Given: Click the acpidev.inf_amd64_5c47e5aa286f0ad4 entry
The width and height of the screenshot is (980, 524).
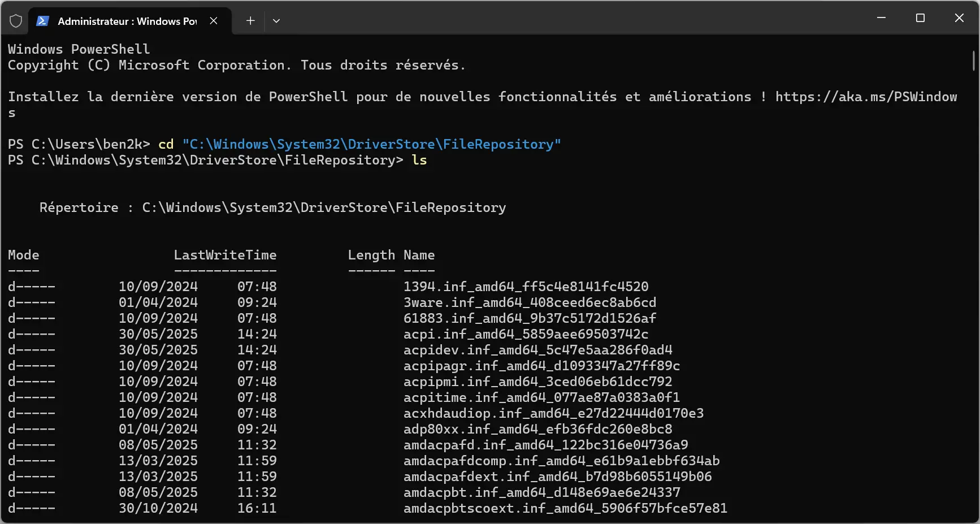Looking at the screenshot, I should tap(538, 350).
